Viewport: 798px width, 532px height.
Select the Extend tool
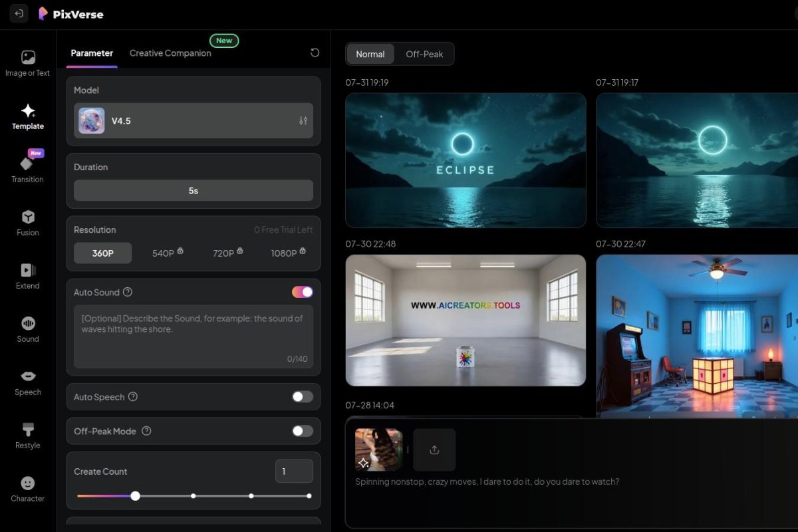27,275
